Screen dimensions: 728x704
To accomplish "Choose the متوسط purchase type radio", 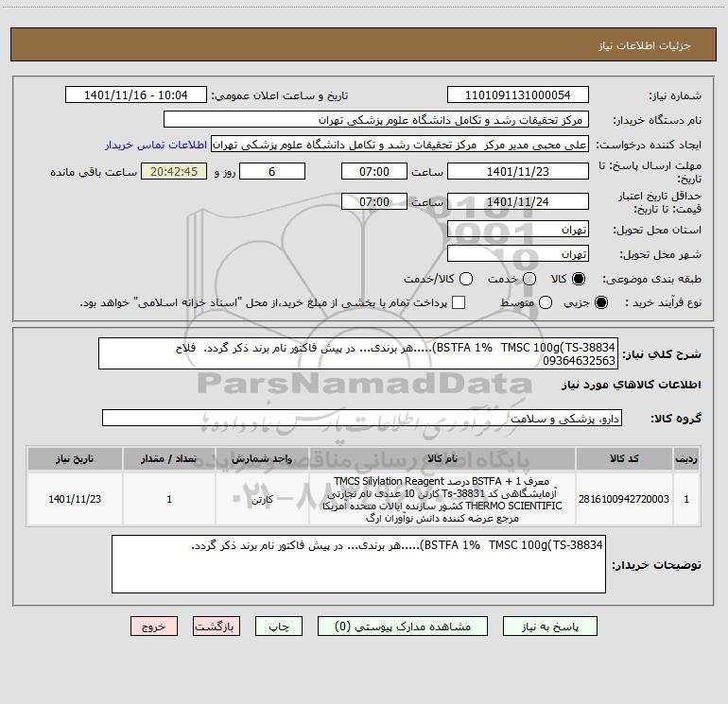I will [546, 302].
